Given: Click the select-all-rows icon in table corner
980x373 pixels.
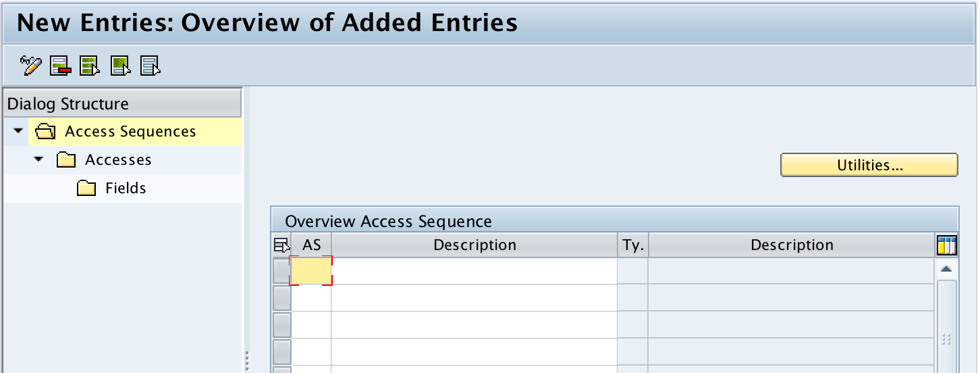Looking at the screenshot, I should pyautogui.click(x=281, y=245).
